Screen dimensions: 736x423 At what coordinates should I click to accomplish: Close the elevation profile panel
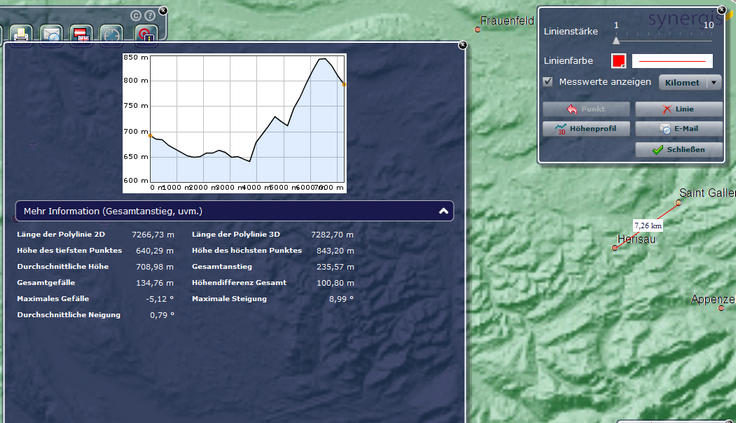462,45
